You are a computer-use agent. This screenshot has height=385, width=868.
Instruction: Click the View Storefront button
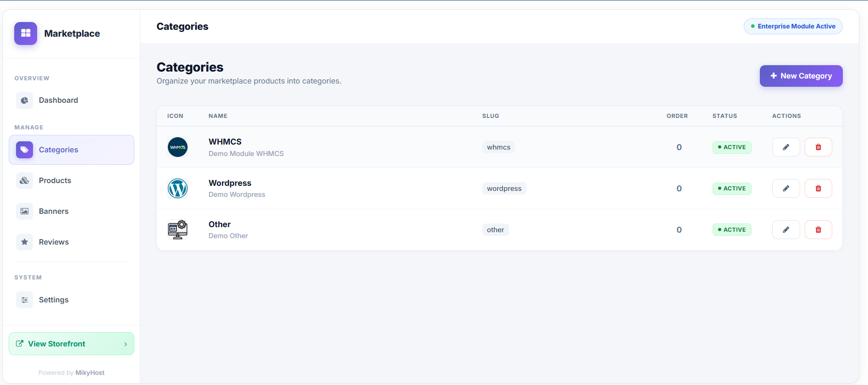point(72,344)
